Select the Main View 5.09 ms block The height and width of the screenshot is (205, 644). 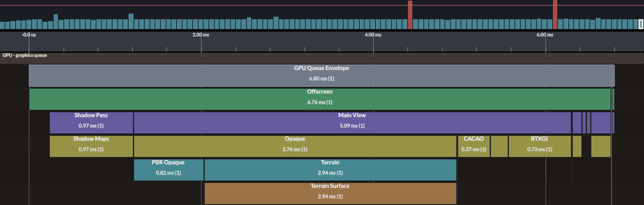[352, 123]
